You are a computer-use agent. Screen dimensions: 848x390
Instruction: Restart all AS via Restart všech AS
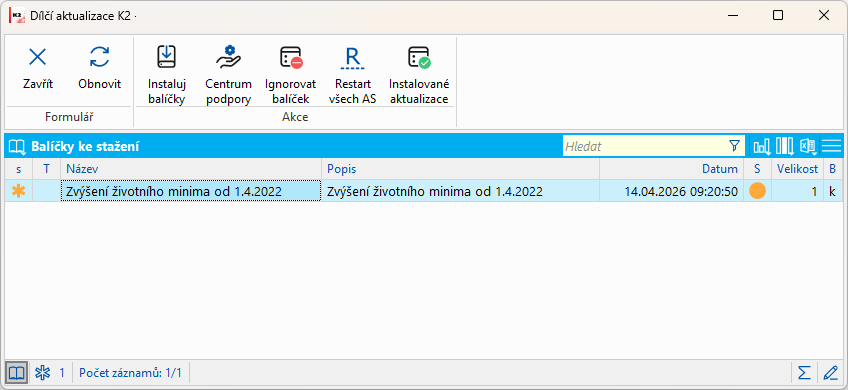(x=353, y=58)
